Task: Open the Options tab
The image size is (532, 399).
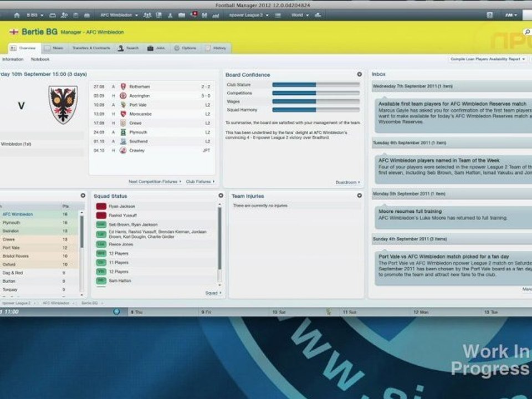Action: coord(185,48)
